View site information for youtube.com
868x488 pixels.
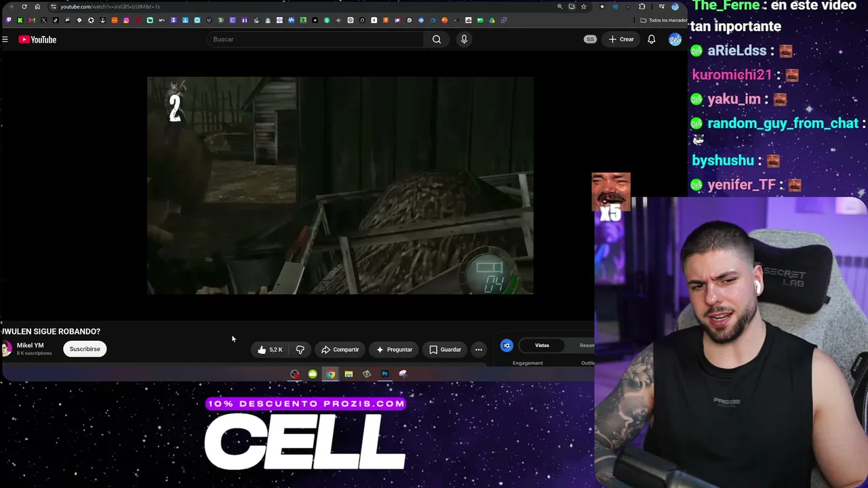54,7
